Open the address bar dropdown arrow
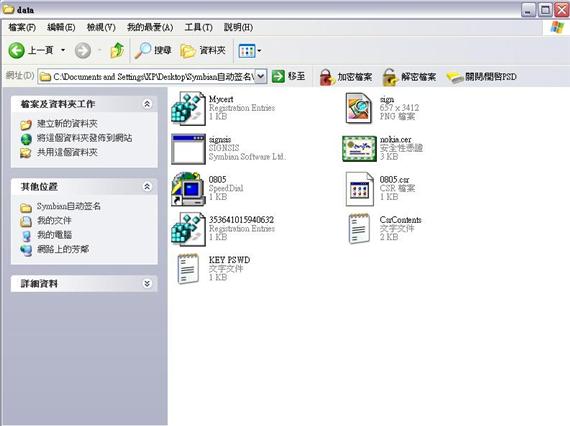Image resolution: width=570 pixels, height=426 pixels. (261, 76)
